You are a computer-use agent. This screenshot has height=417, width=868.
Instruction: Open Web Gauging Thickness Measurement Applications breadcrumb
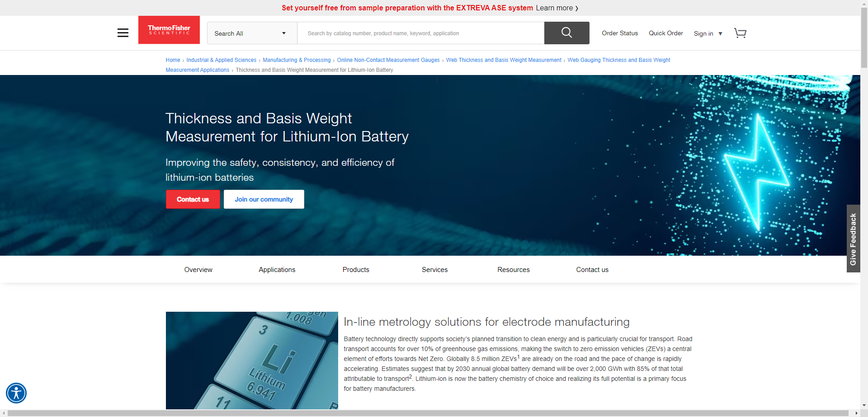[619, 60]
